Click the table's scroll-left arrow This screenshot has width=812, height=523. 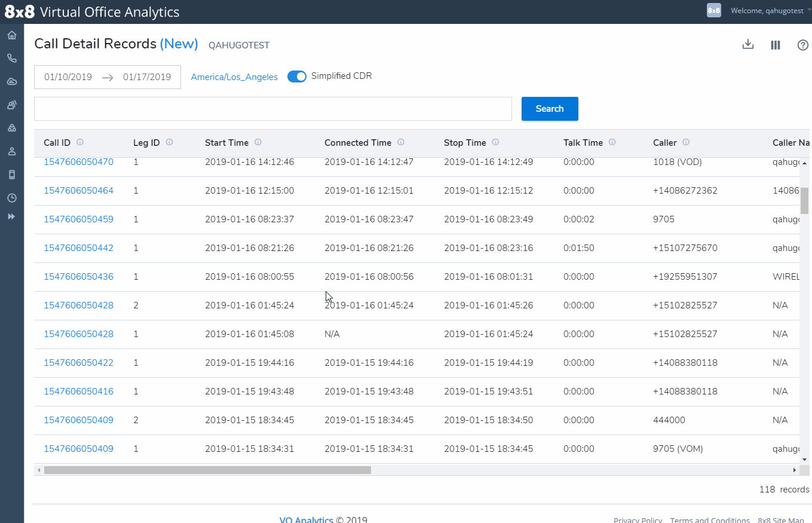(x=39, y=470)
